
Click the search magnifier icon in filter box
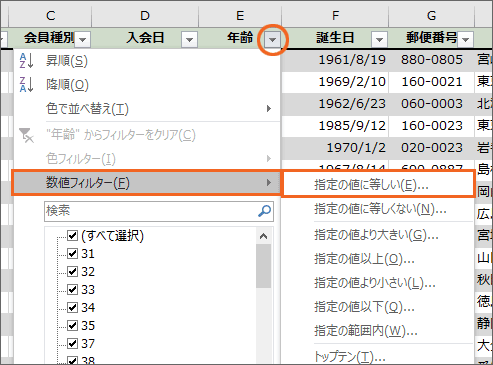coord(264,211)
